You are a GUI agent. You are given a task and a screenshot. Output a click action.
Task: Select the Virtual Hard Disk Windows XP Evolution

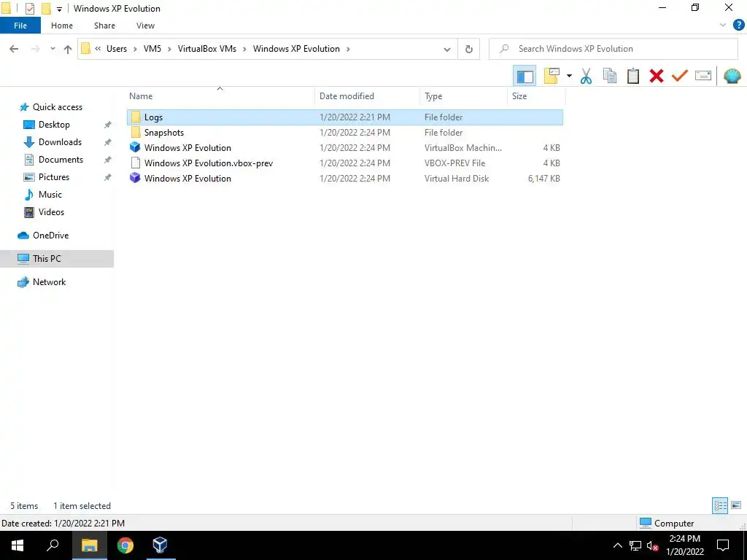(x=345, y=178)
